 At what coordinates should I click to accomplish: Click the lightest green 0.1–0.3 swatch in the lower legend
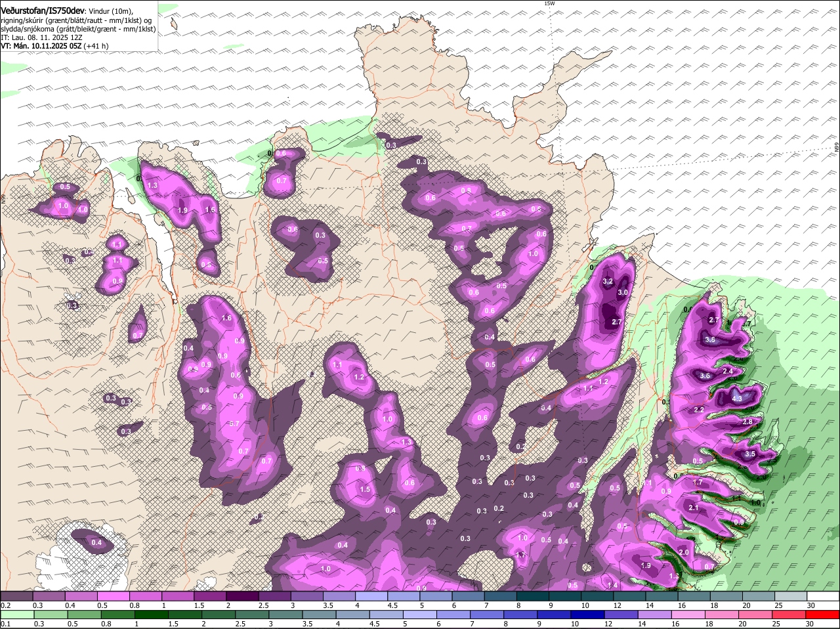(x=17, y=615)
